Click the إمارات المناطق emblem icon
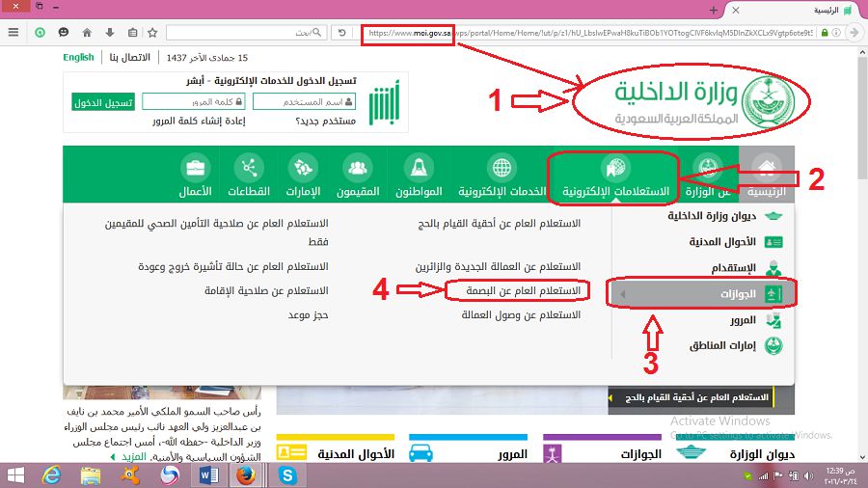Screen dimensions: 868x488 pyautogui.click(x=773, y=346)
